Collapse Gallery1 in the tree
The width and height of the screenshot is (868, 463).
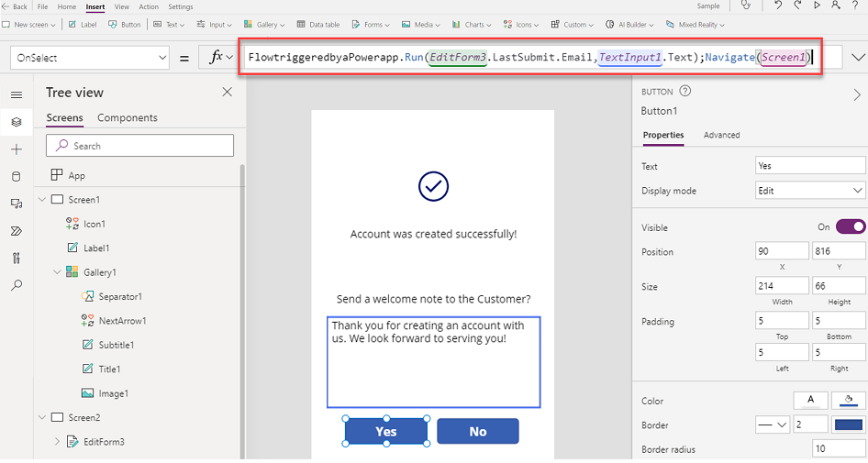[57, 272]
